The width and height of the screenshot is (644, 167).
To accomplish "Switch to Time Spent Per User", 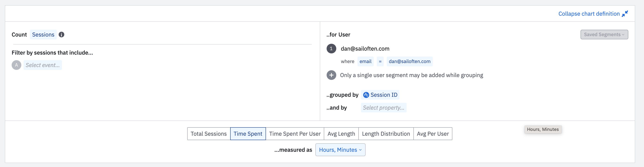I will point(295,134).
